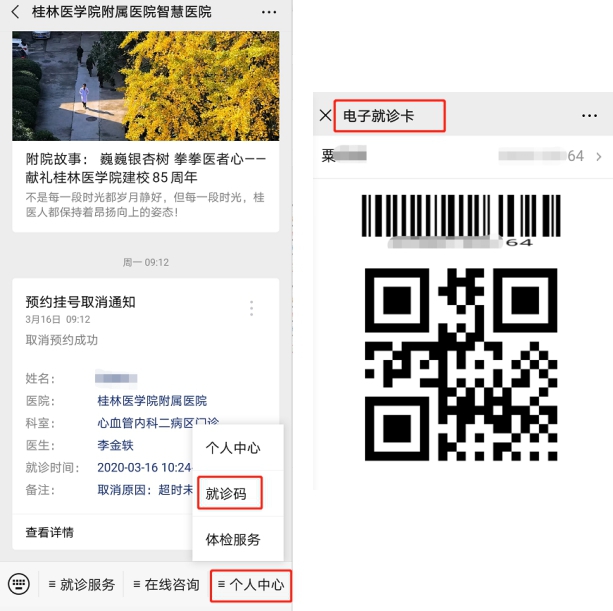Click hospital name 桂林医学院附属医院 in notice
Screen dimensions: 613x611
pyautogui.click(x=152, y=400)
